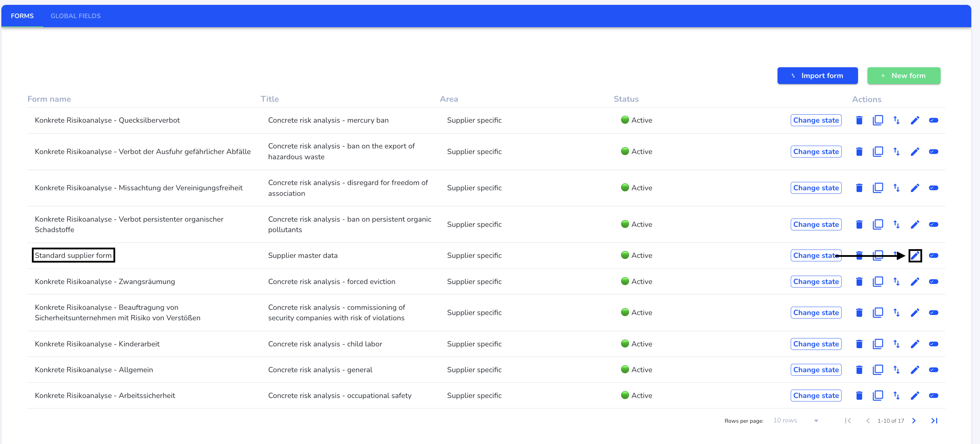
Task: Switch to the Forms tab
Action: point(23,16)
